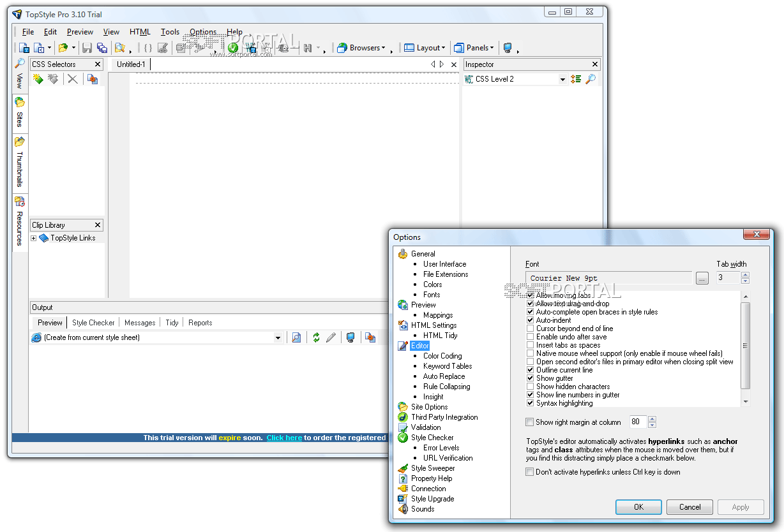Check Insert tabs as spaces

tap(530, 345)
